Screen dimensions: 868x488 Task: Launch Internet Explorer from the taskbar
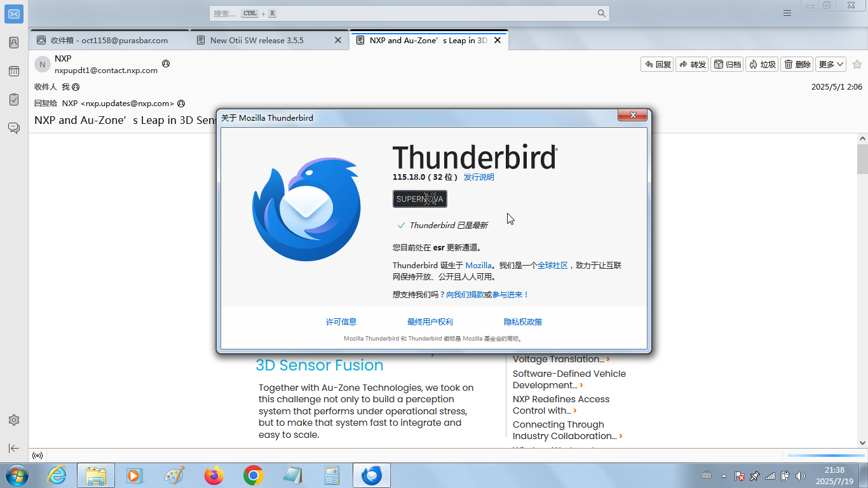click(x=57, y=475)
